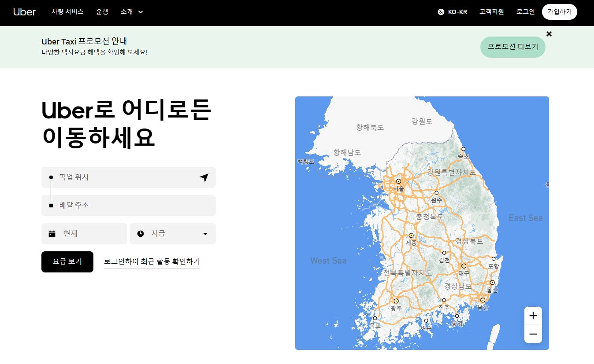594x364 pixels.
Task: Open 고객지원 in the top bar
Action: coord(492,12)
